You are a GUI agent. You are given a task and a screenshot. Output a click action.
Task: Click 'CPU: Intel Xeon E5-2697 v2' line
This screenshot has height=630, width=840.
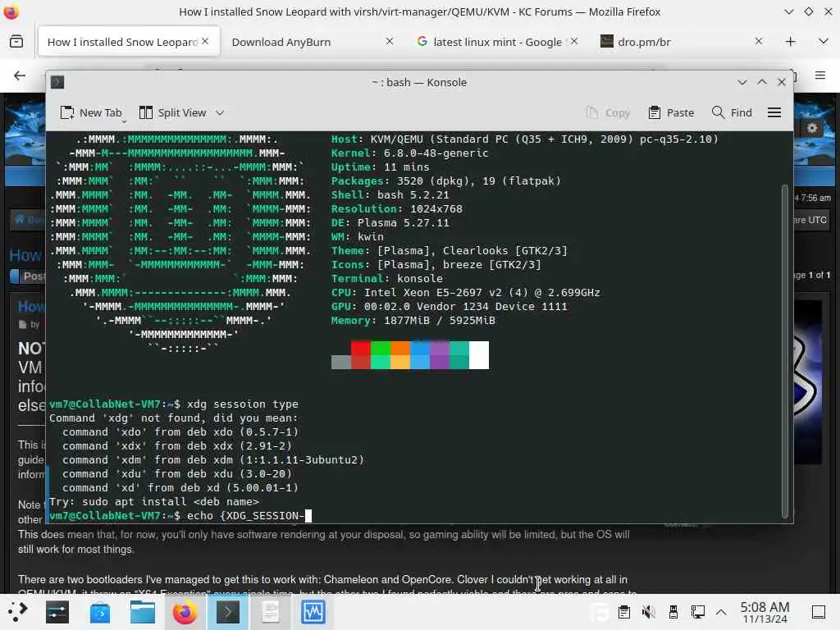click(x=466, y=293)
